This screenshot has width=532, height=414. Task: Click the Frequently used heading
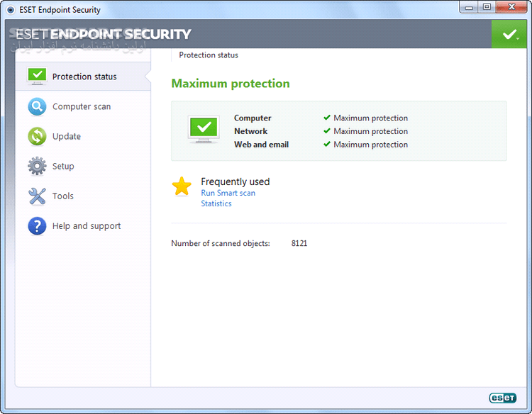coord(235,181)
